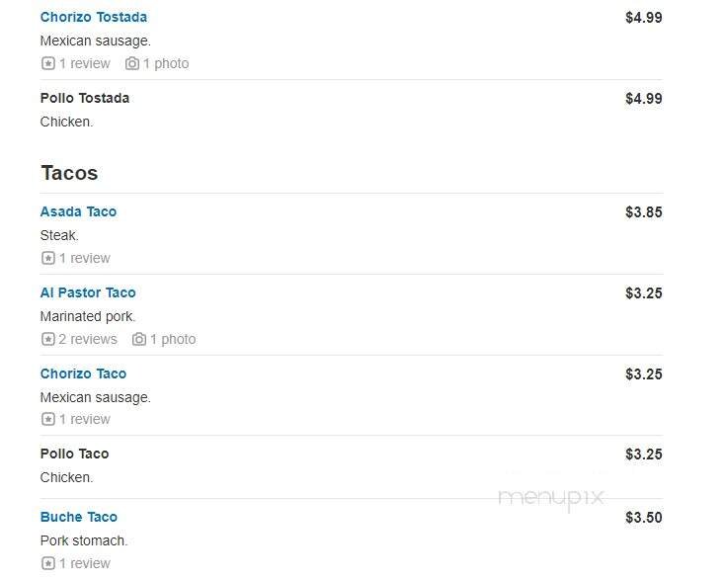This screenshot has height=579, width=728.
Task: Click the review star icon under Al Pastor Taco
Action: 47,339
